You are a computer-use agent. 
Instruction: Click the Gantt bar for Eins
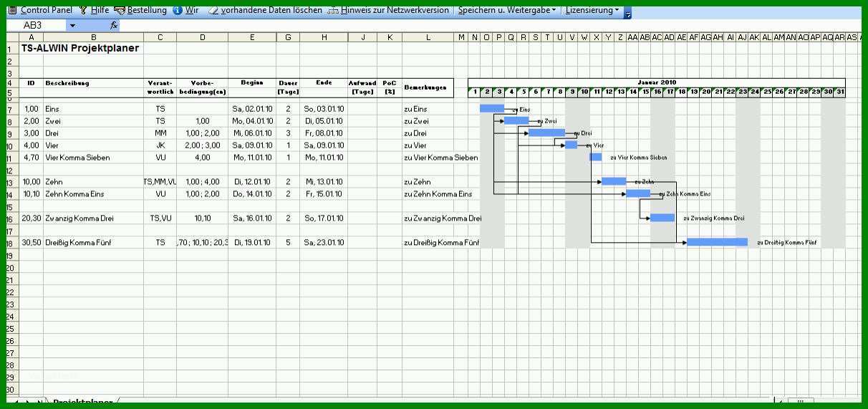coord(492,108)
